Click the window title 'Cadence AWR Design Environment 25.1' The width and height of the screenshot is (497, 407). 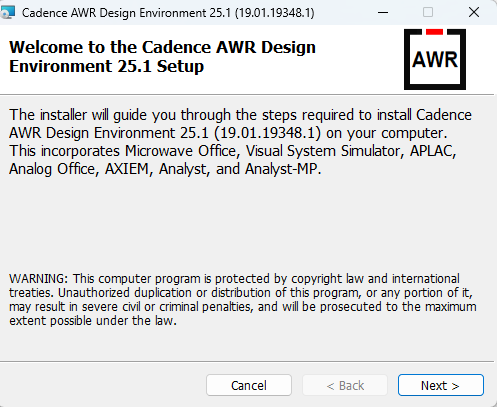[x=168, y=13]
